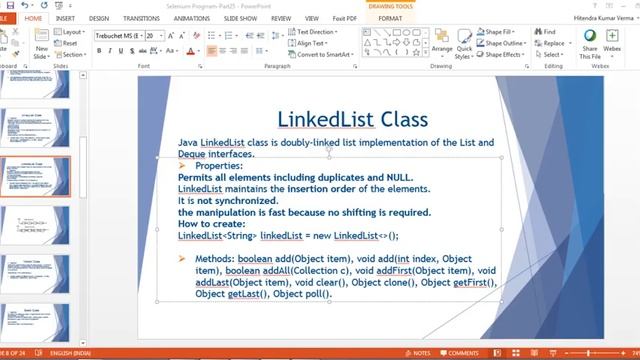The width and height of the screenshot is (640, 360).
Task: Open the Change Case Aa dropdown
Action: 172,51
